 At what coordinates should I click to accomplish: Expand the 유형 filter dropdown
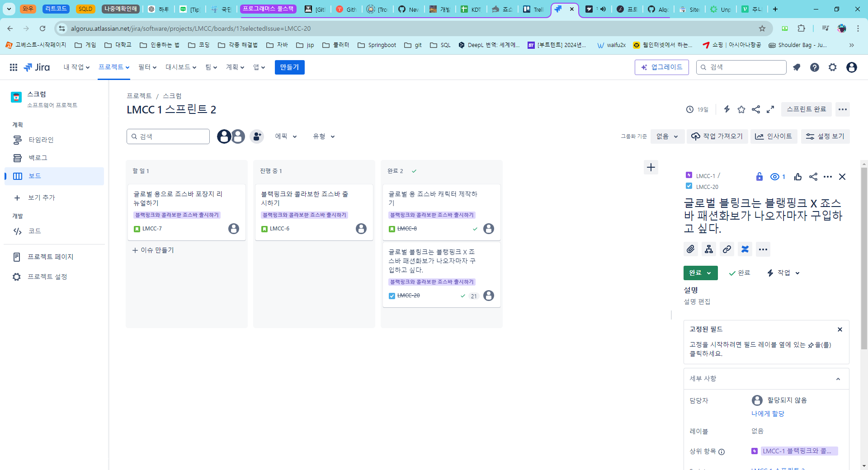coord(324,136)
